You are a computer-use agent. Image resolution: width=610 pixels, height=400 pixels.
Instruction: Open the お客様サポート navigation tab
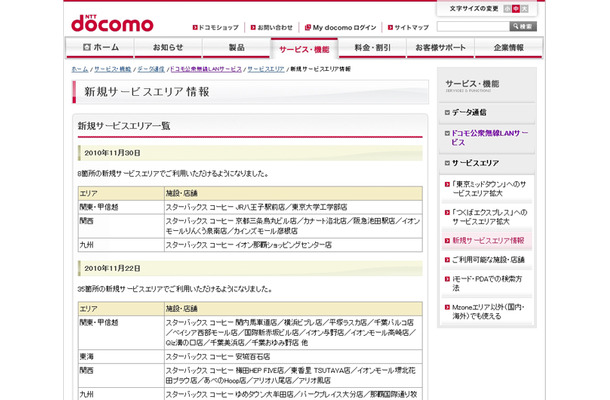(x=440, y=47)
